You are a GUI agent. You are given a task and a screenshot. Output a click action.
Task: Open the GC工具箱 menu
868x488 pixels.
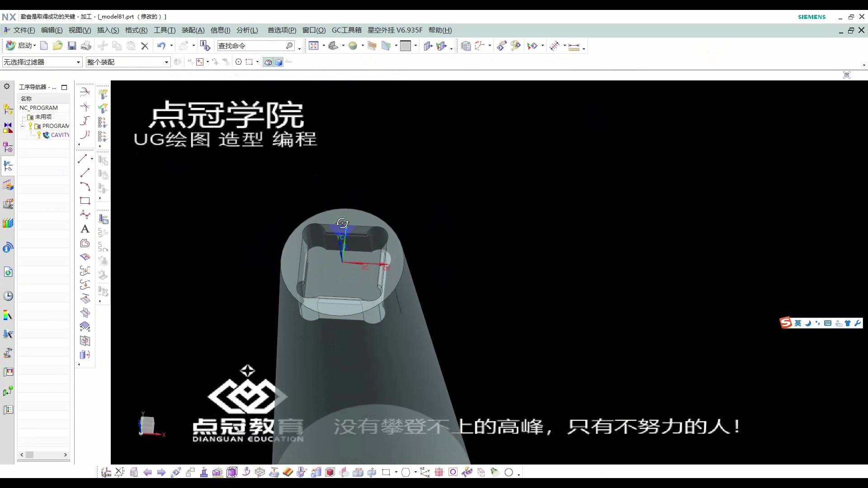(347, 30)
